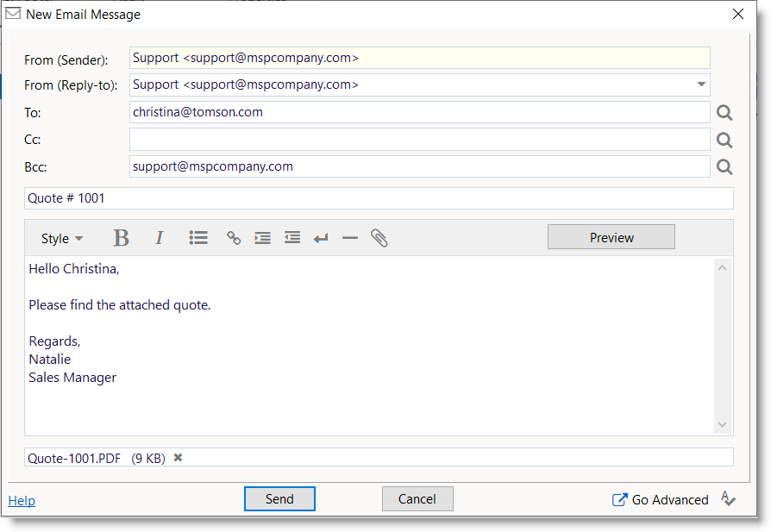Insert a line break using toolbar
This screenshot has height=532, width=771.
tap(321, 238)
